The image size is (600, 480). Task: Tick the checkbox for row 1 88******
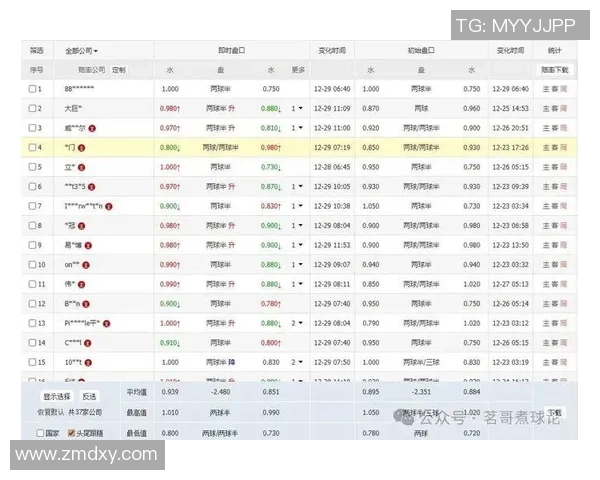(33, 89)
